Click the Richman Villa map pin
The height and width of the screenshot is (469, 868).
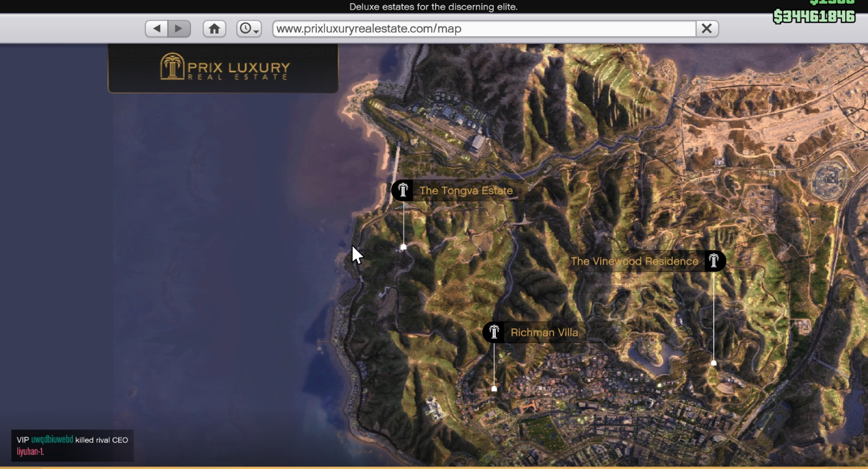[x=494, y=389]
